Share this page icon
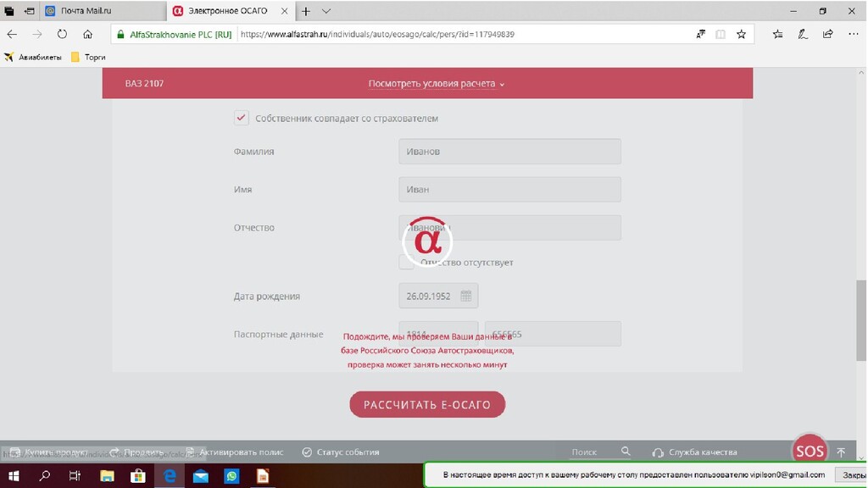The height and width of the screenshot is (488, 868). click(827, 34)
